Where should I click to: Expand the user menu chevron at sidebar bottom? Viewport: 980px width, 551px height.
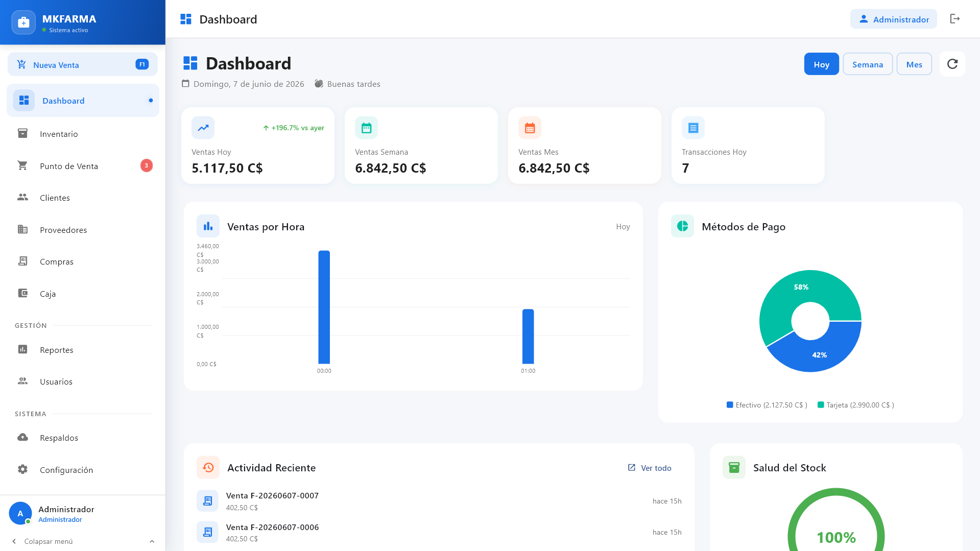click(x=152, y=541)
